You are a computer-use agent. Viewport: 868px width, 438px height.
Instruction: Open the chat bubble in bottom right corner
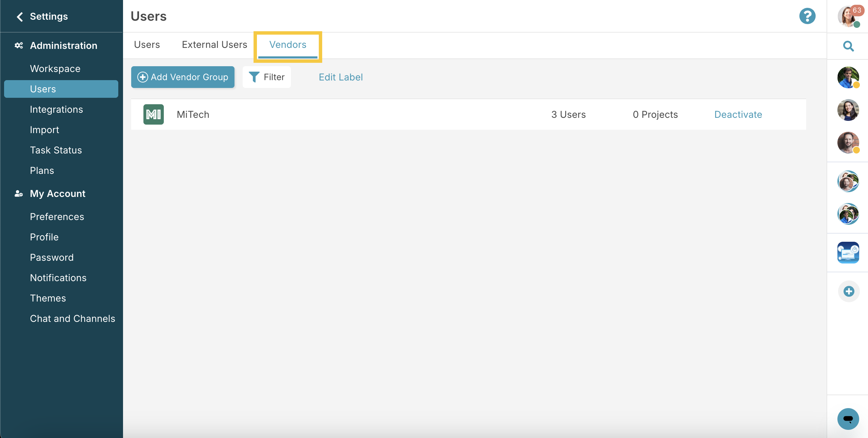pos(848,419)
